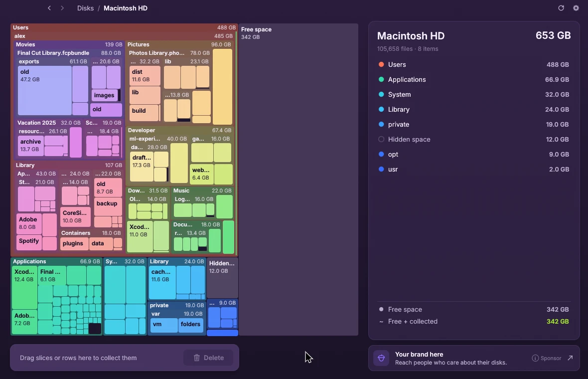Select the Xcod... 11.0 GB Downloads block
The image size is (588, 379).
[x=140, y=236]
